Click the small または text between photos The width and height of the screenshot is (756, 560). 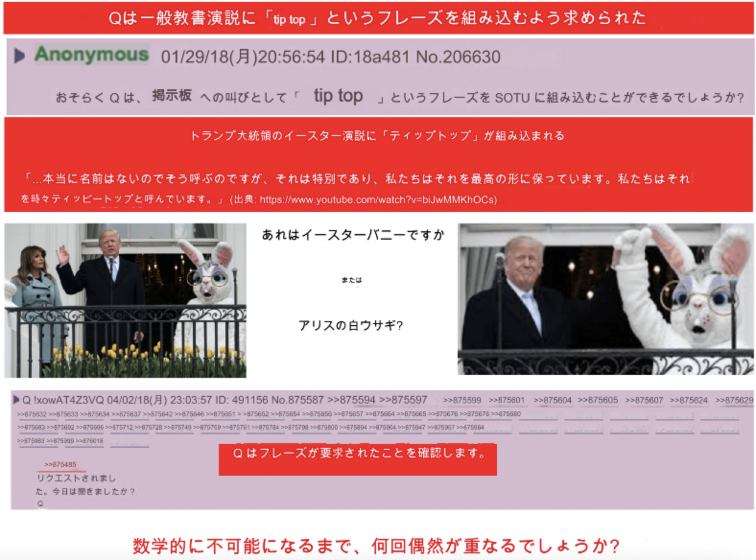click(352, 280)
